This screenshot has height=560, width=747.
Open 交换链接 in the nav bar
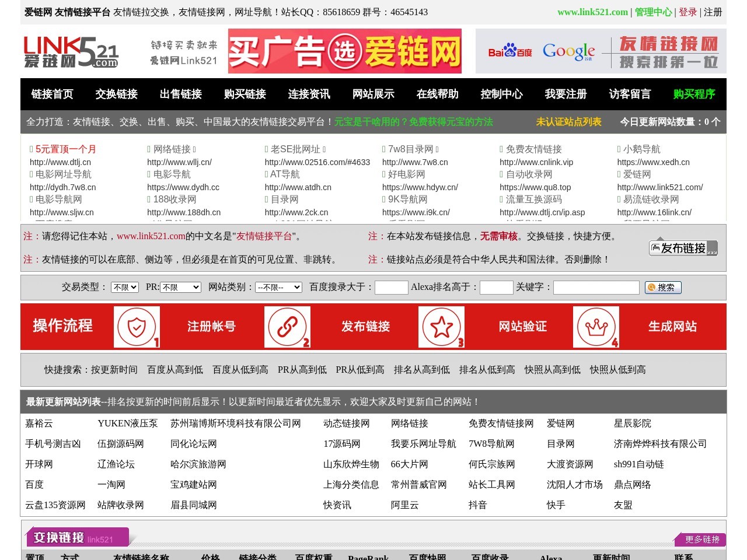point(117,94)
